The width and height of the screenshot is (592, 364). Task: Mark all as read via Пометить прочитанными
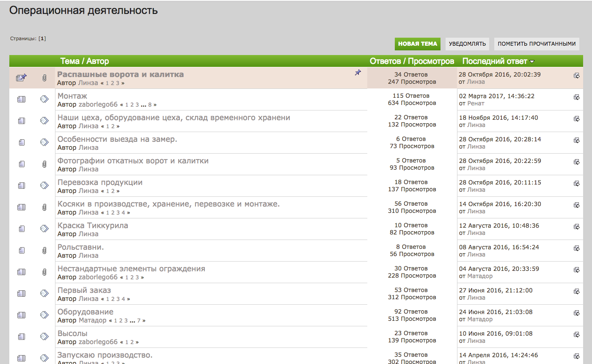pos(537,44)
